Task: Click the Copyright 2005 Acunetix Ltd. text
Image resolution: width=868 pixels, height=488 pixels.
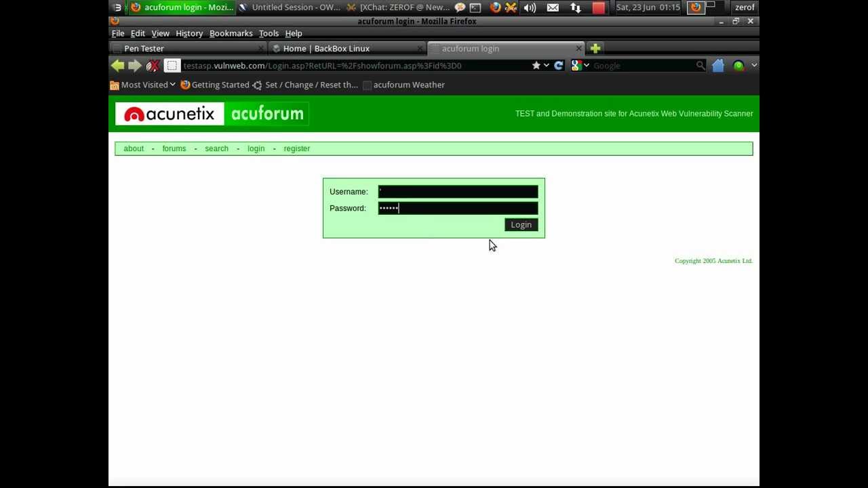Action: [x=713, y=261]
